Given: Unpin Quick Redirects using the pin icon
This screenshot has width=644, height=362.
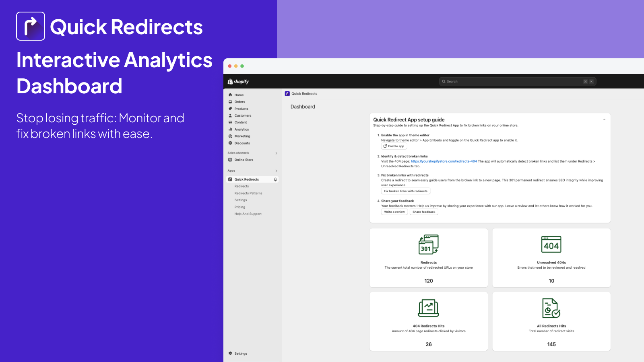Looking at the screenshot, I should (x=275, y=179).
